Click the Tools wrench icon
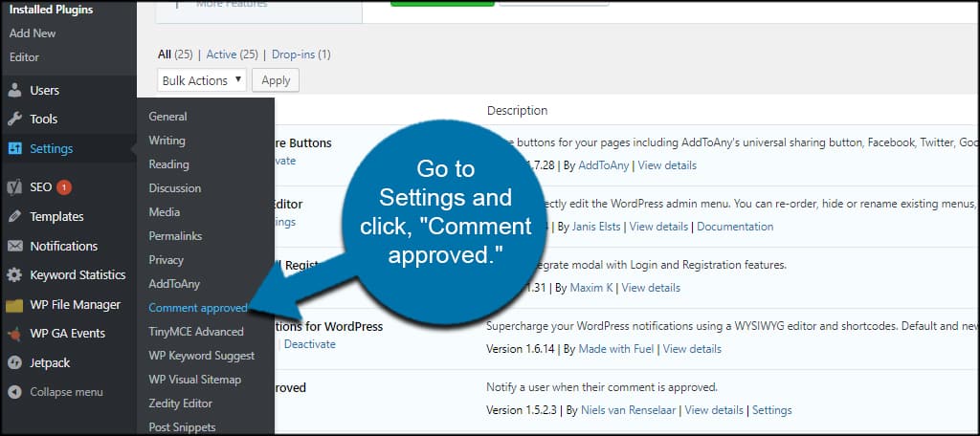 [x=15, y=120]
